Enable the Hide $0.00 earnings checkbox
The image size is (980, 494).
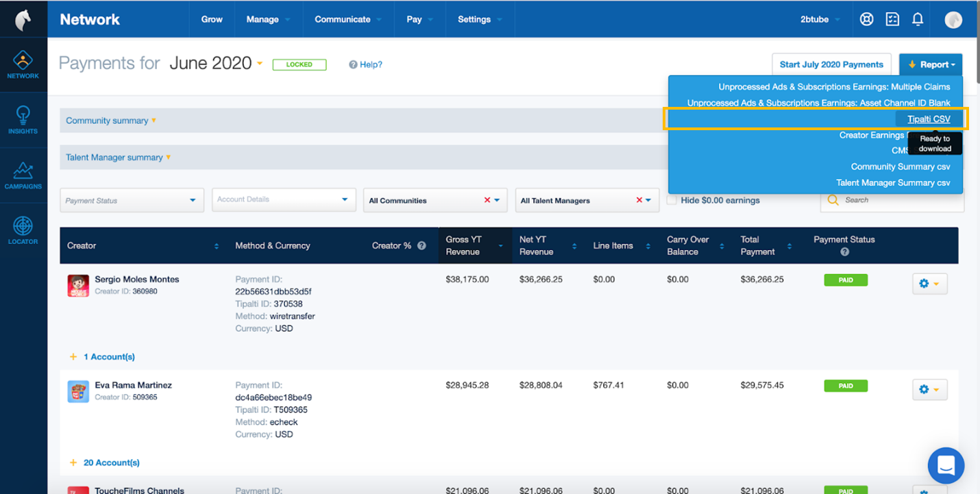coord(672,200)
